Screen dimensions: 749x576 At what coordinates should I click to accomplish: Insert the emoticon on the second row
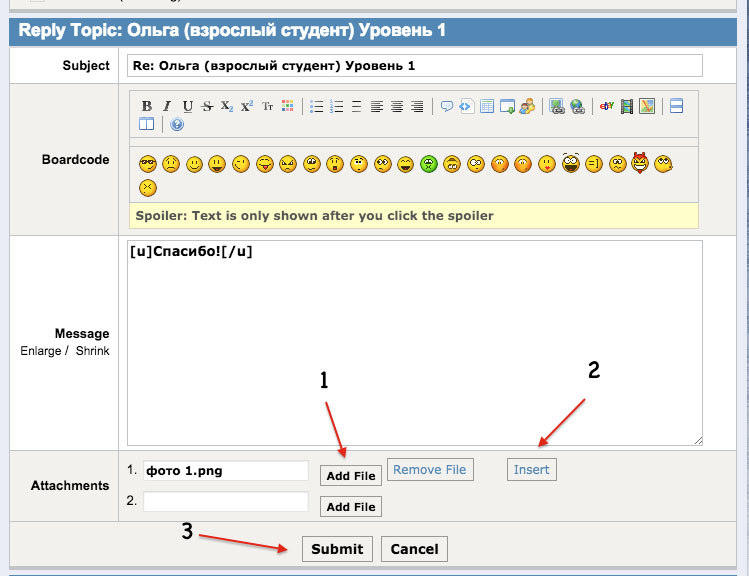coord(148,188)
